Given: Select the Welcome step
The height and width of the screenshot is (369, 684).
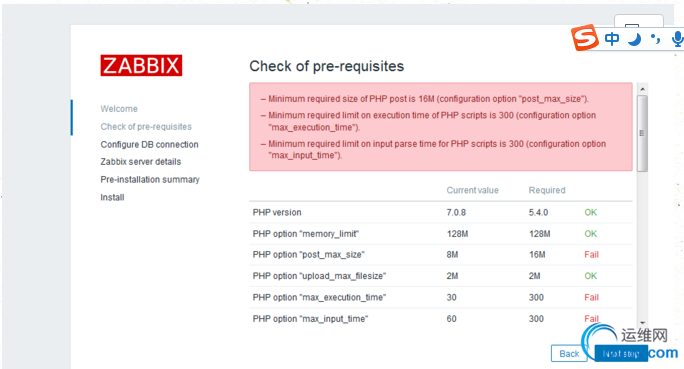Looking at the screenshot, I should pyautogui.click(x=119, y=109).
